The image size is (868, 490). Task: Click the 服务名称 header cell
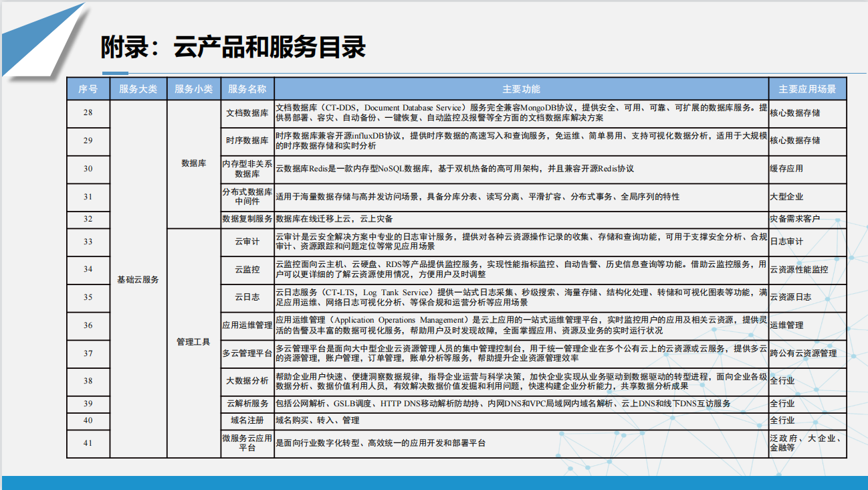[x=247, y=89]
